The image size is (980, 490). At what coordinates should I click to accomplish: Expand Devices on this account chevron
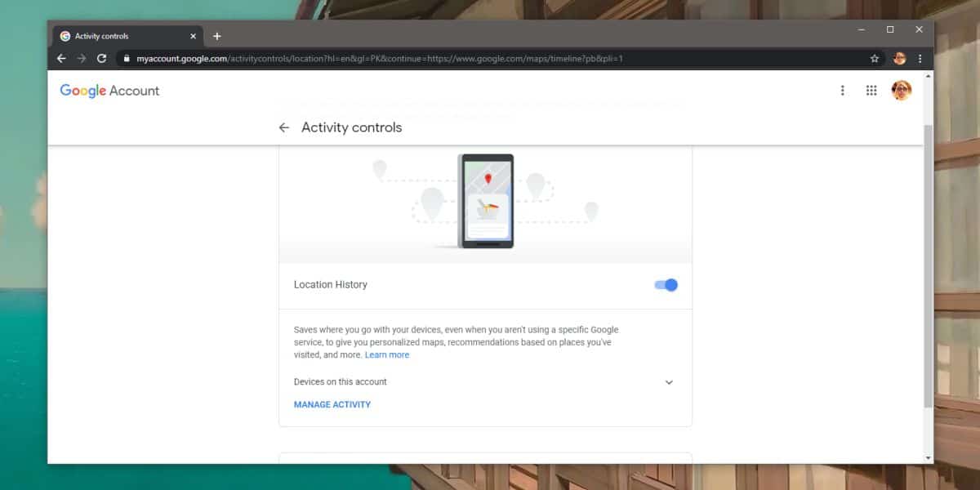669,382
